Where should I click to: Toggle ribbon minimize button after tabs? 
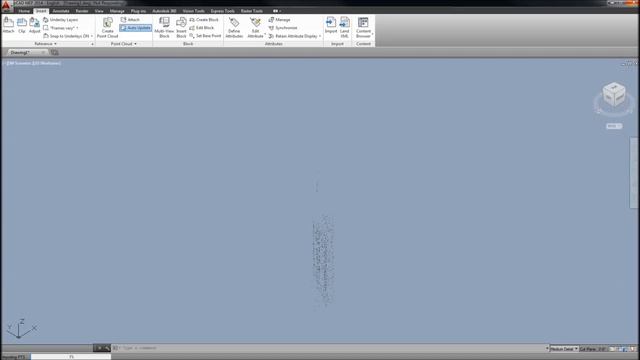tap(277, 11)
